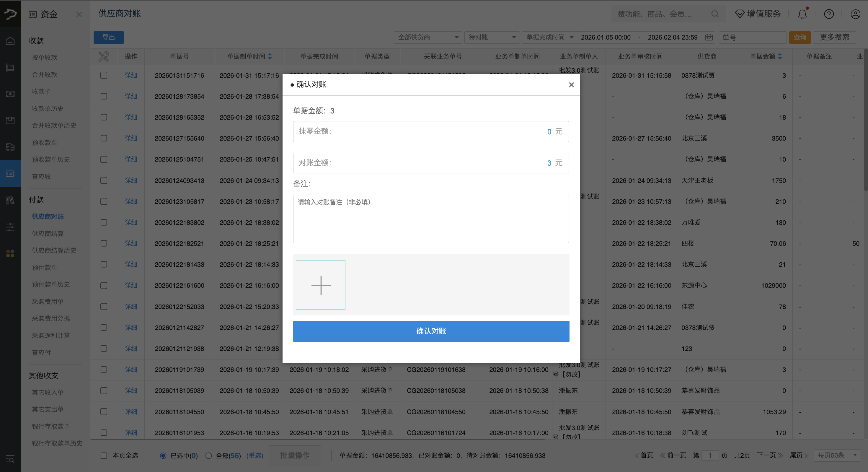Tick checkbox for row 20260131151716

pos(104,75)
